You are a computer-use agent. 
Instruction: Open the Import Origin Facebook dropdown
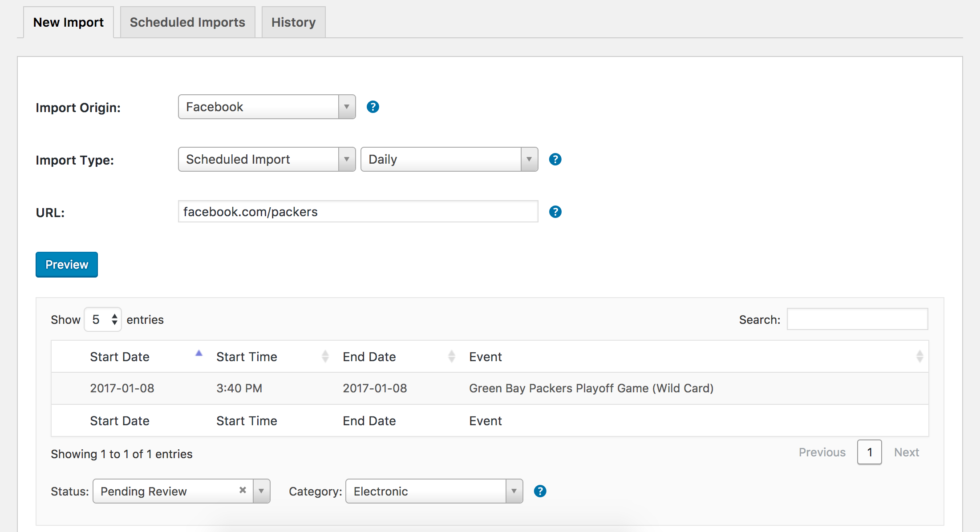[267, 107]
